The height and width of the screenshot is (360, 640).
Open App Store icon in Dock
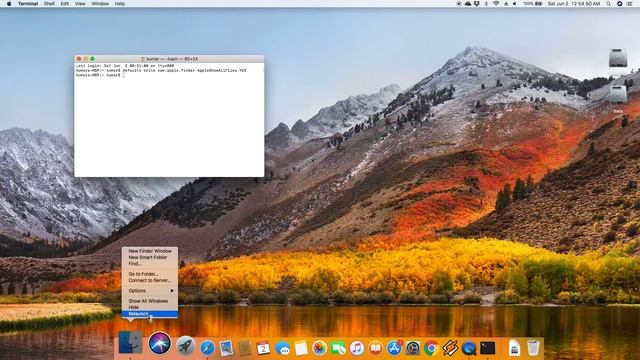pyautogui.click(x=394, y=348)
